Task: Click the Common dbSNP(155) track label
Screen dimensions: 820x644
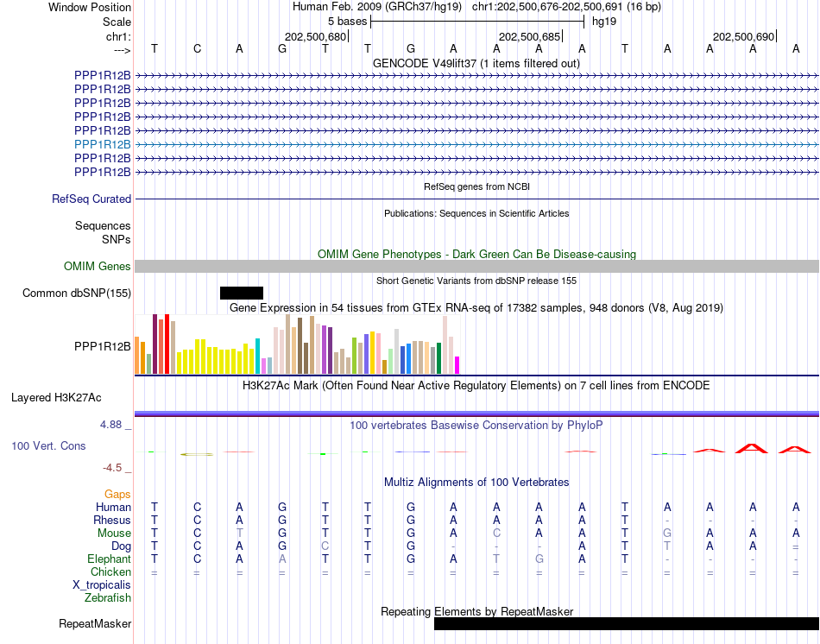Action: coord(77,293)
